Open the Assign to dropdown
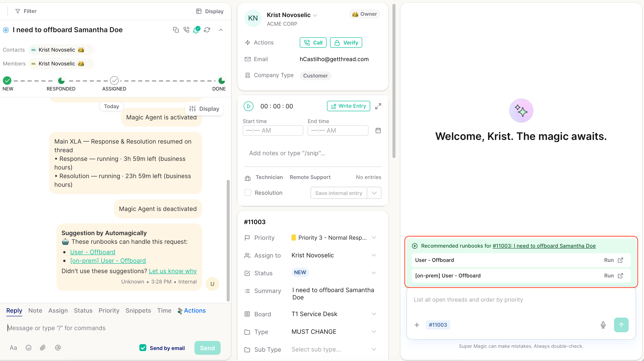This screenshot has height=361, width=644. 374,255
